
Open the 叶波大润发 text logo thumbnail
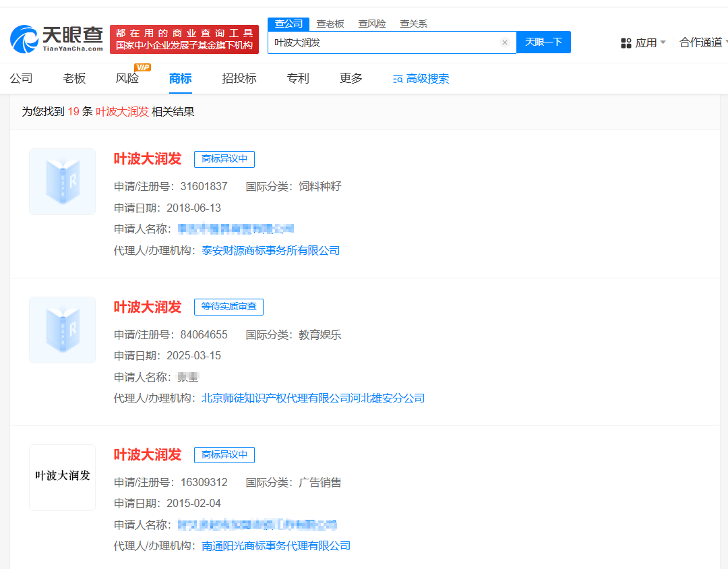pyautogui.click(x=62, y=477)
